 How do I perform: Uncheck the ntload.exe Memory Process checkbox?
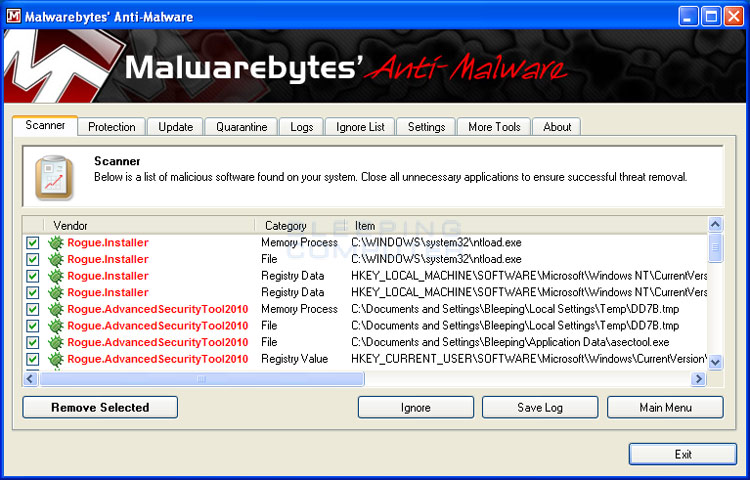(x=33, y=243)
